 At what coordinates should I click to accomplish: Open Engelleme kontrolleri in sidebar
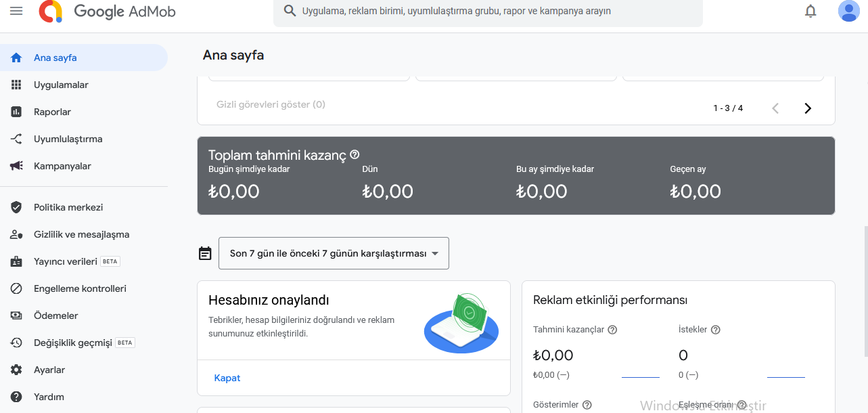coord(84,288)
